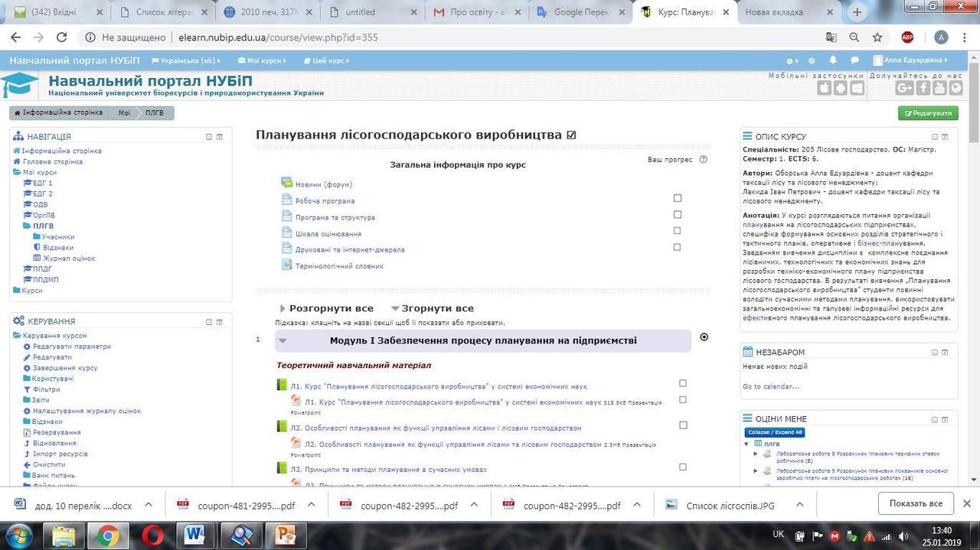
Task: Open the progress help question mark icon
Action: tap(704, 160)
